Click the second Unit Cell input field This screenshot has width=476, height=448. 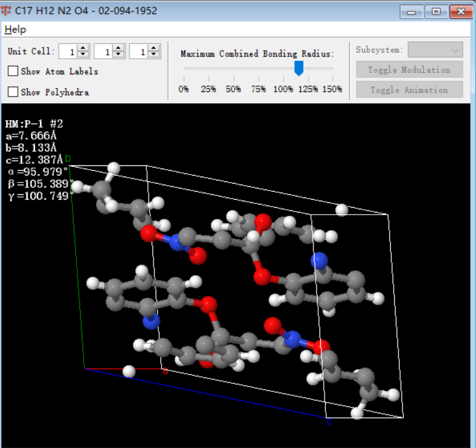104,51
